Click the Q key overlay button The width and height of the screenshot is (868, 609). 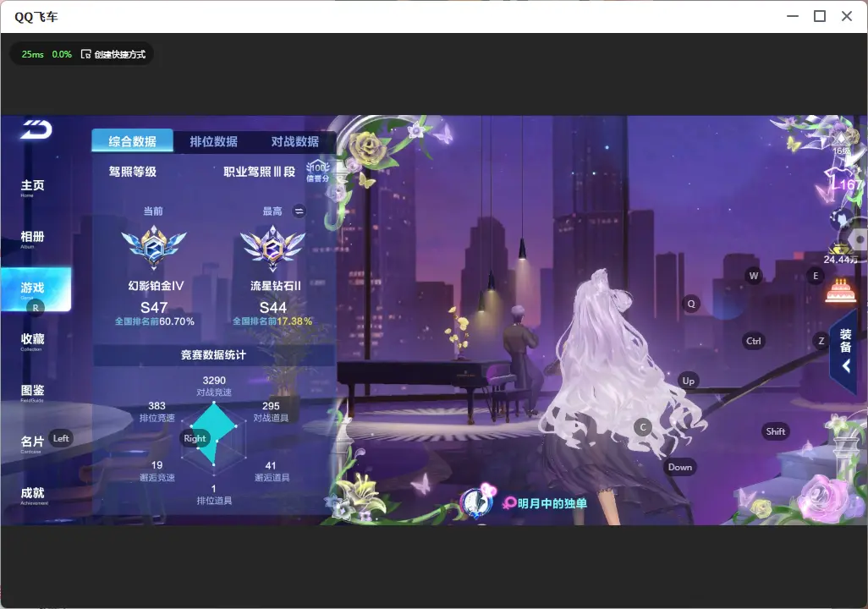pos(691,304)
